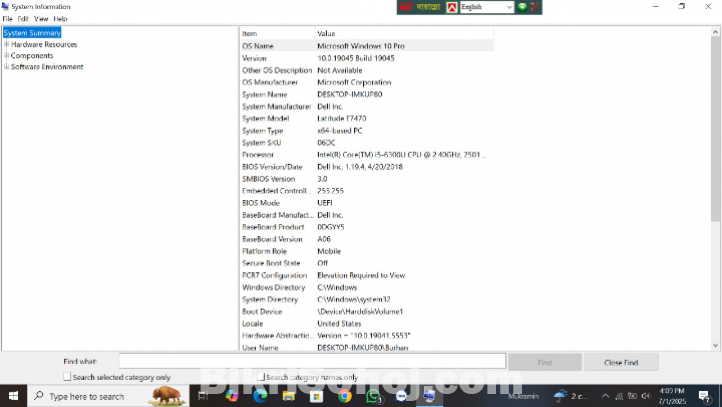Click the System Information taskbar icon
The height and width of the screenshot is (407, 722).
click(x=429, y=396)
